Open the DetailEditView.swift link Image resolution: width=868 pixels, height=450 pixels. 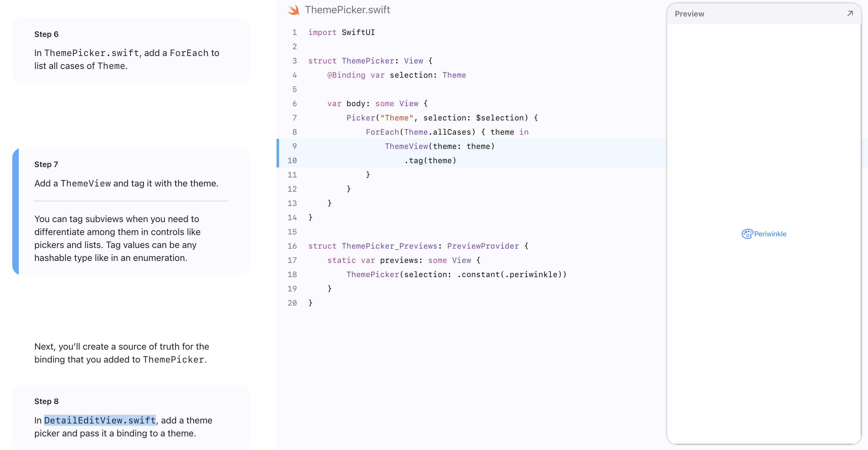click(100, 420)
